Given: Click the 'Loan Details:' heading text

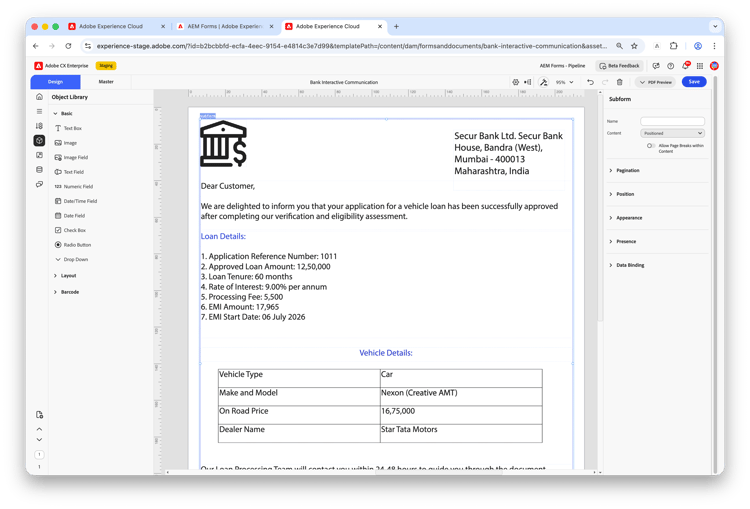Looking at the screenshot, I should (223, 236).
